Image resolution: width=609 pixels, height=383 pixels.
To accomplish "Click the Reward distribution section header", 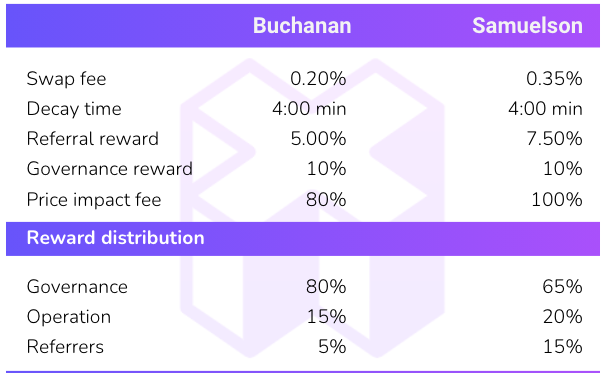I will pyautogui.click(x=115, y=238).
